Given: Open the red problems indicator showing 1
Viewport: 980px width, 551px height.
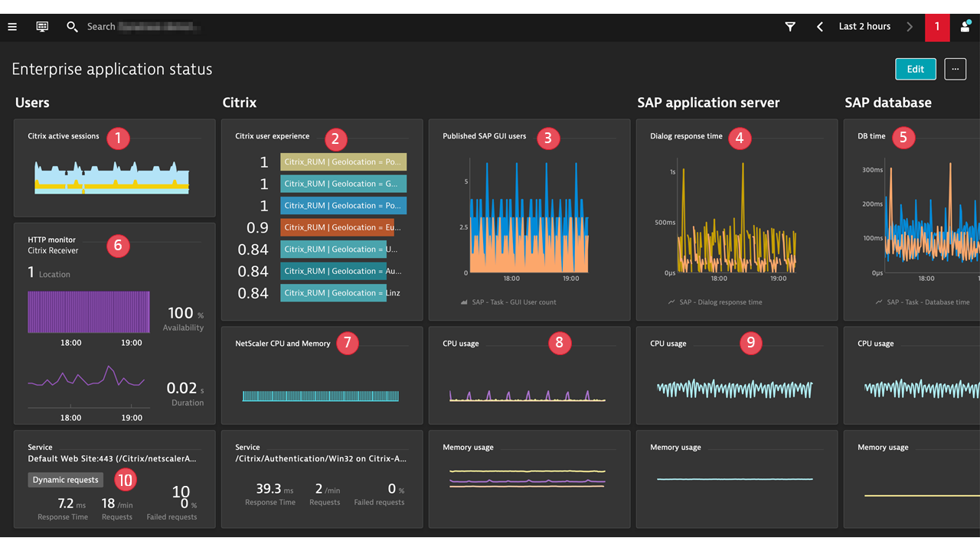Looking at the screenshot, I should coord(937,27).
